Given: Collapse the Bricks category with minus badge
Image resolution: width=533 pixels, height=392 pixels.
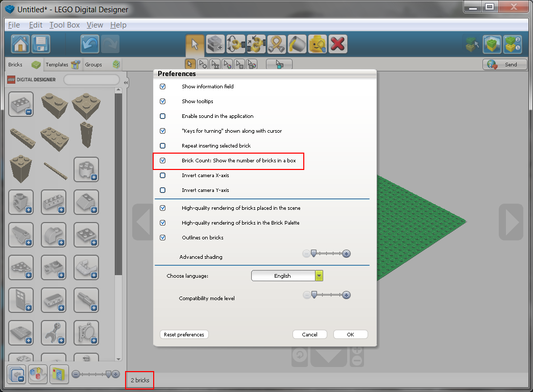Looking at the screenshot, I should tap(21, 104).
